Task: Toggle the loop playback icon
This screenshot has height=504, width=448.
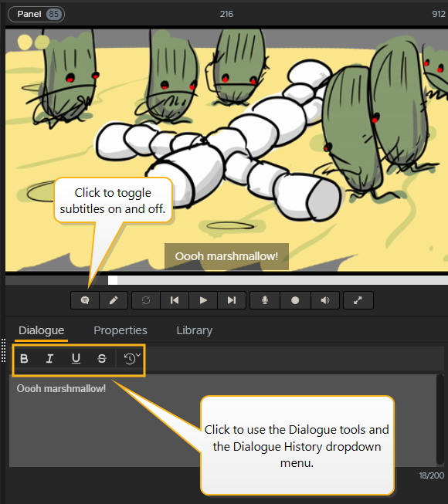Action: [146, 300]
